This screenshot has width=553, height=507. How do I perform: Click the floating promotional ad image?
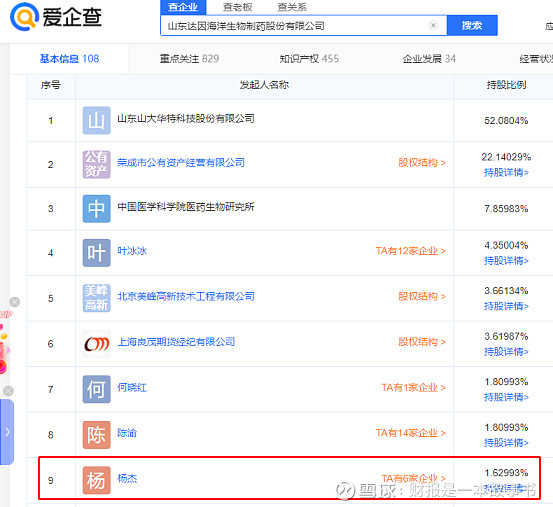coord(4,342)
